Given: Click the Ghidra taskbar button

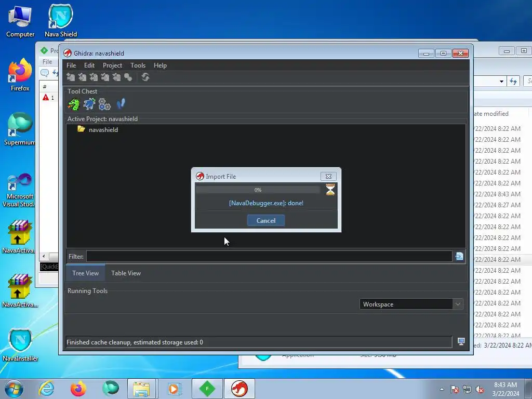Looking at the screenshot, I should pyautogui.click(x=239, y=389).
